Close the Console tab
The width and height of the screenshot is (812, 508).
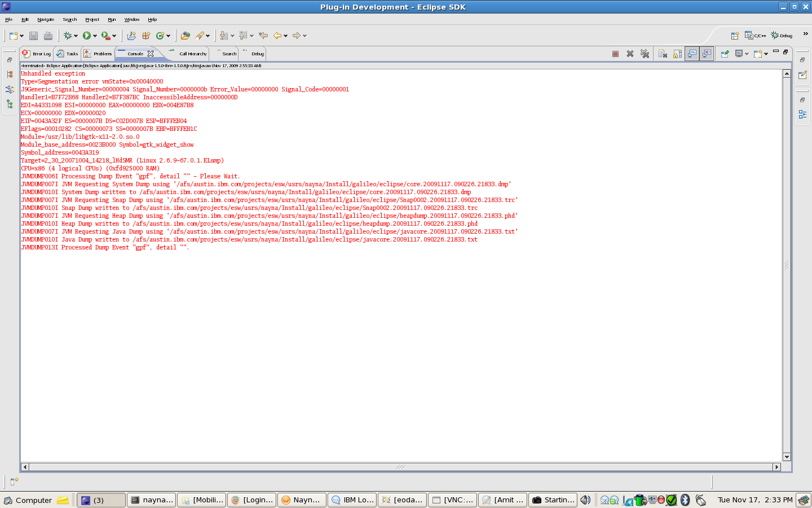coord(151,54)
